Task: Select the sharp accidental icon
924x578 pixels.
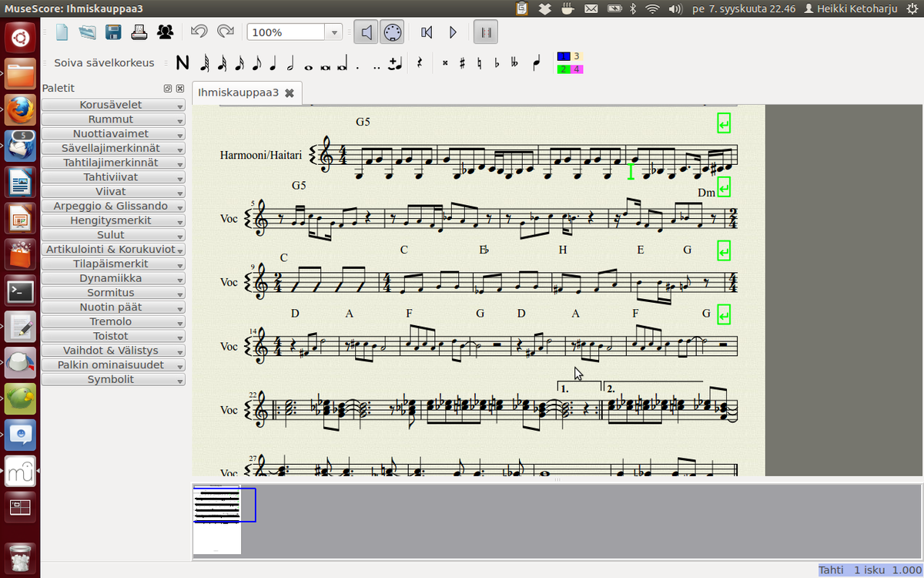Action: 462,63
